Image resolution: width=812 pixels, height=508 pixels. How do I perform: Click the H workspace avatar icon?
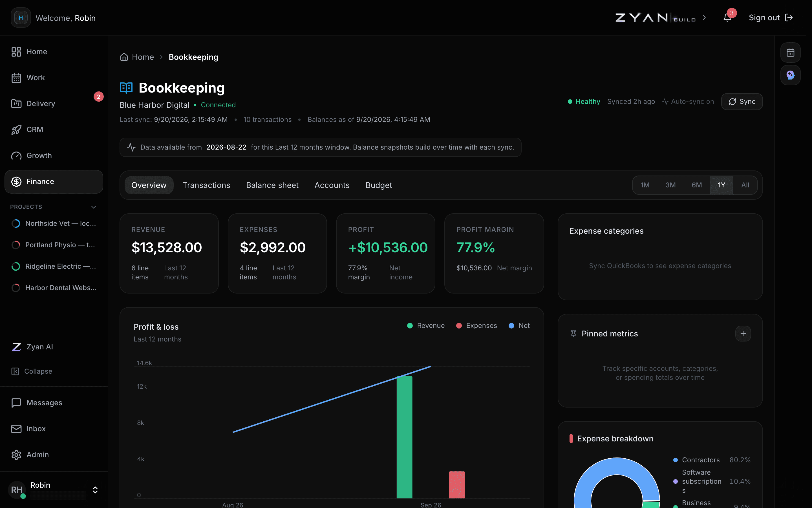point(21,17)
